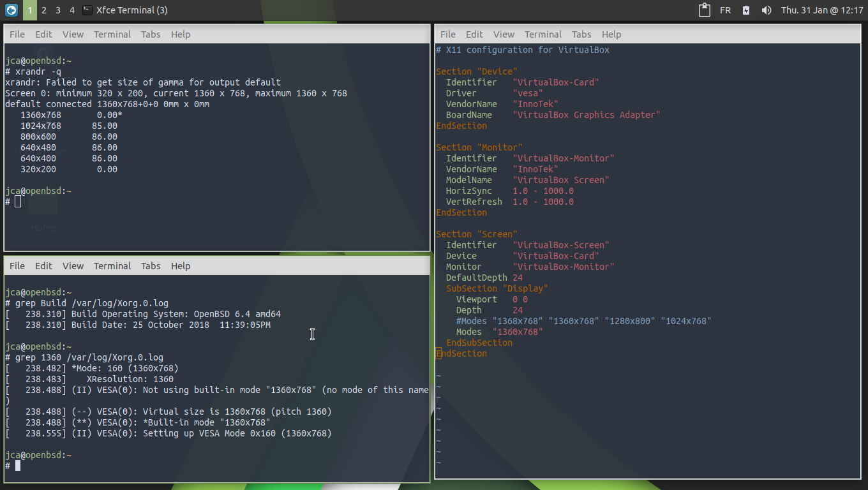Click the "Setting up VESA Mode 0x160" line

pos(168,433)
